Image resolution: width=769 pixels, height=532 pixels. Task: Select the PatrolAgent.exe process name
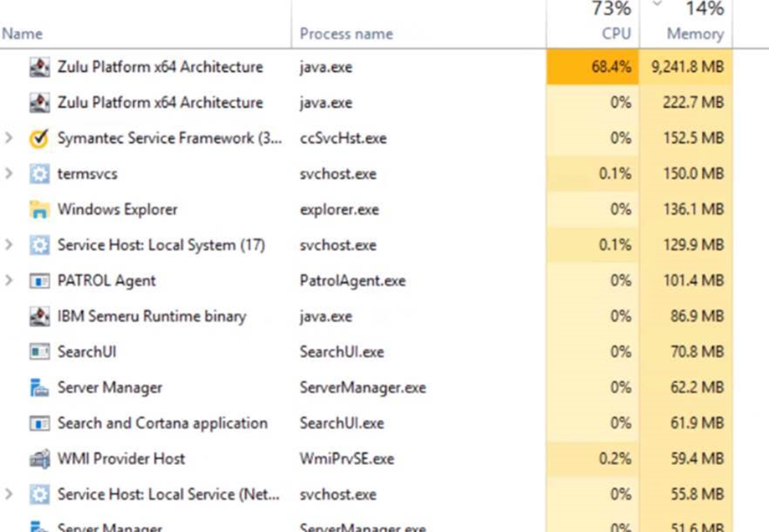click(x=352, y=281)
